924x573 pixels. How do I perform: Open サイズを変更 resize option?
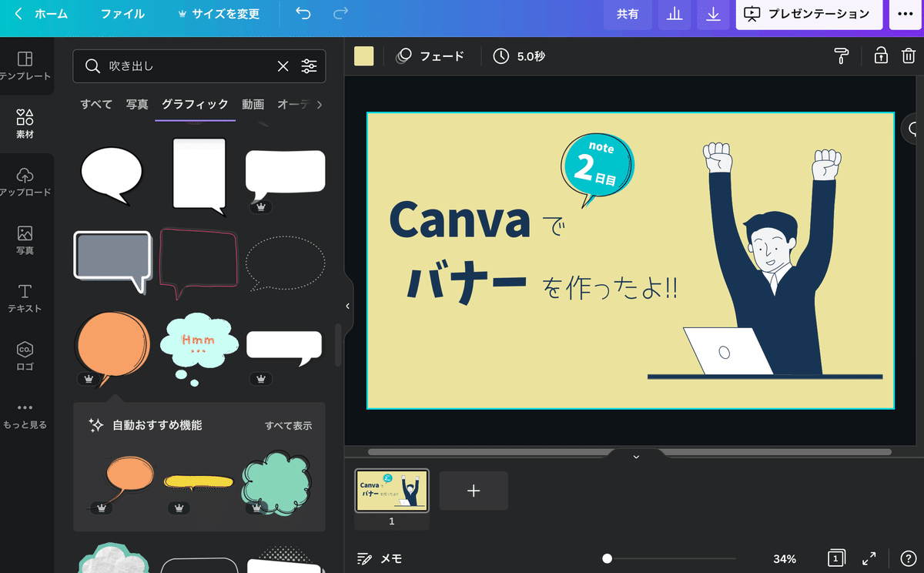point(219,14)
